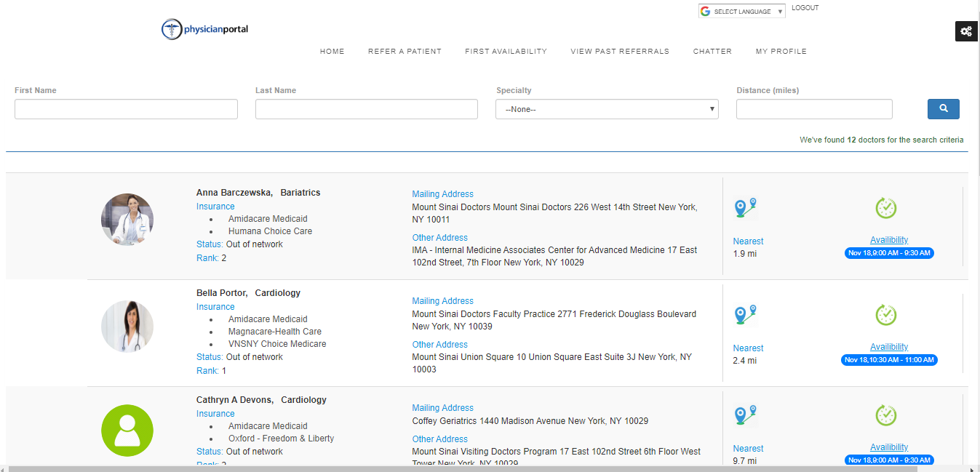Click map pin icon for Bella Portor
The width and height of the screenshot is (980, 472).
point(746,315)
